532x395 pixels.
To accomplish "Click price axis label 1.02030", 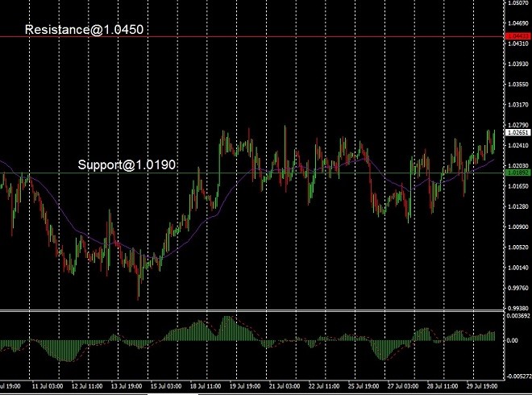I will click(x=518, y=165).
